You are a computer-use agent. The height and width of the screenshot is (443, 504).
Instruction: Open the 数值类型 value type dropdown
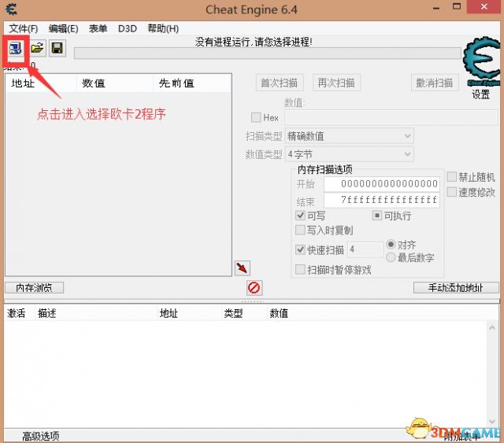point(349,154)
